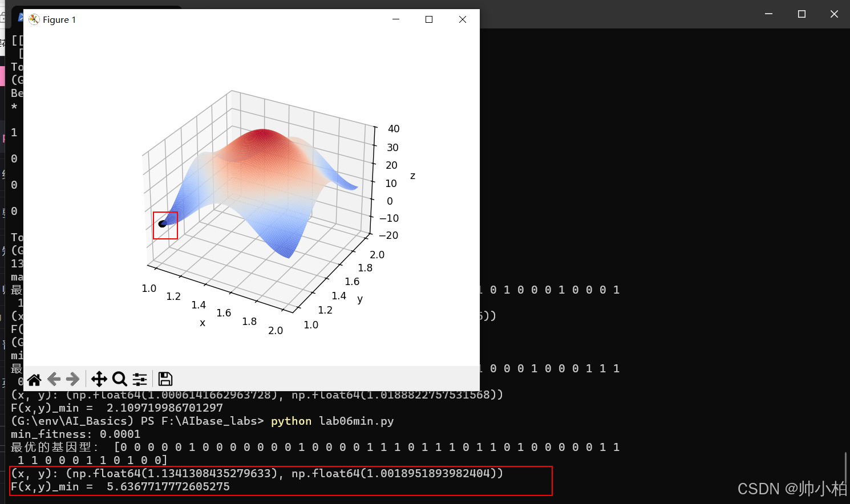Close the terminal window
Screen dimensions: 850x504
(834, 14)
